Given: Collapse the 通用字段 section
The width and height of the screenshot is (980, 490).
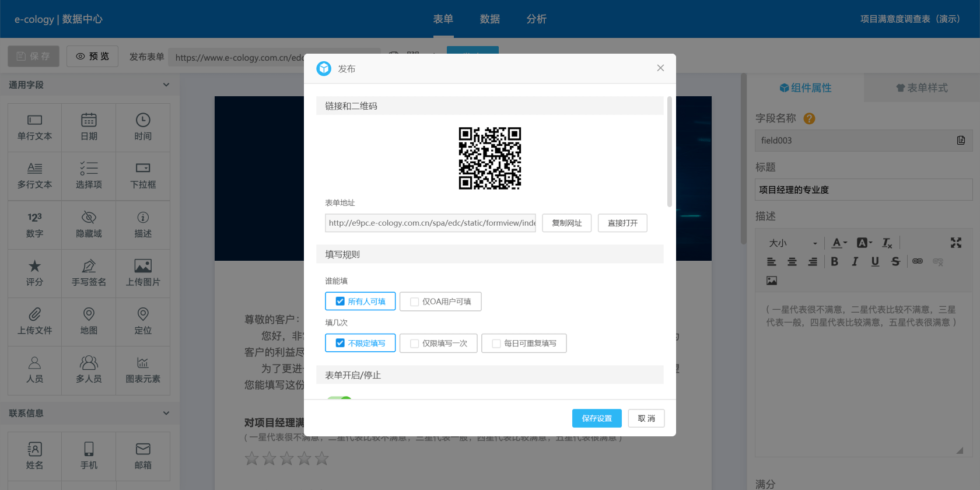Looking at the screenshot, I should click(166, 85).
